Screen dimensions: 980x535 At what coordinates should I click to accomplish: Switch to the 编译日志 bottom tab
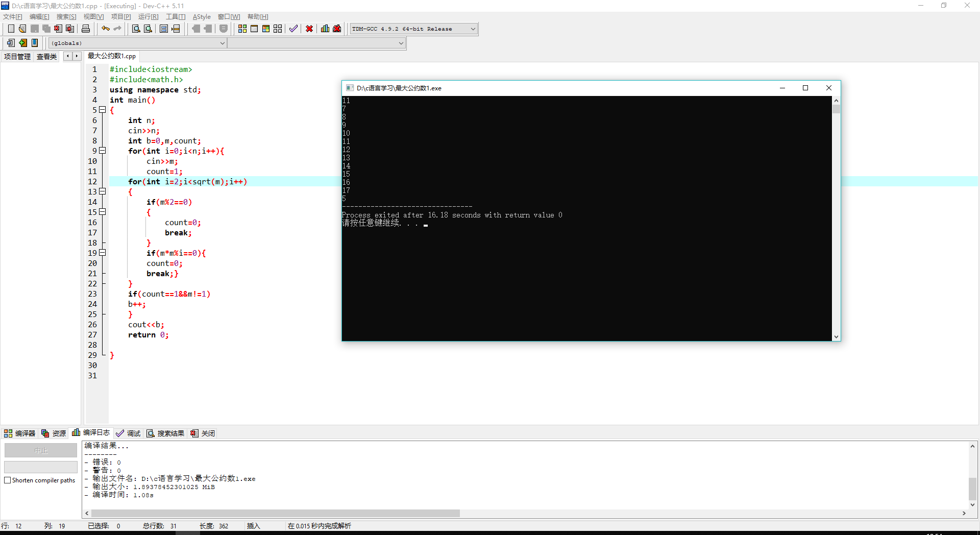pyautogui.click(x=91, y=433)
